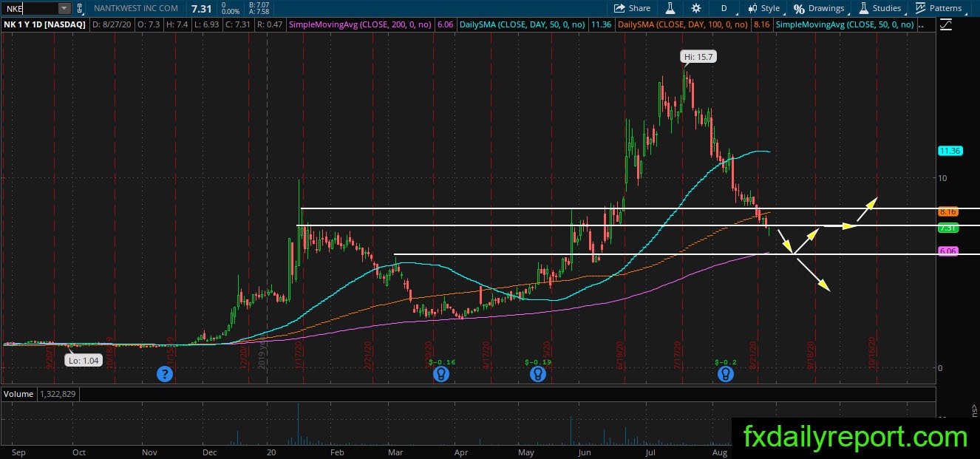Open the Drawings menu

819,8
